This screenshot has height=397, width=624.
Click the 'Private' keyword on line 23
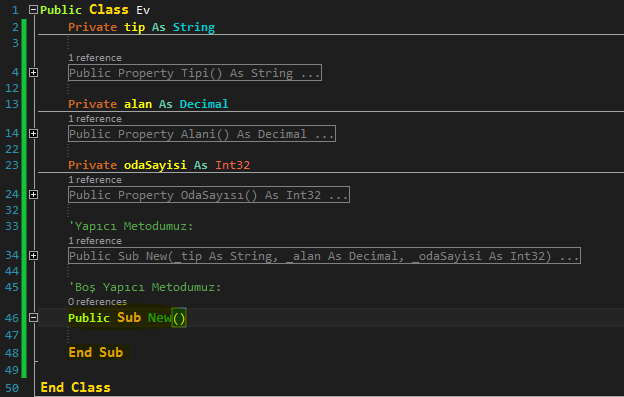(93, 165)
